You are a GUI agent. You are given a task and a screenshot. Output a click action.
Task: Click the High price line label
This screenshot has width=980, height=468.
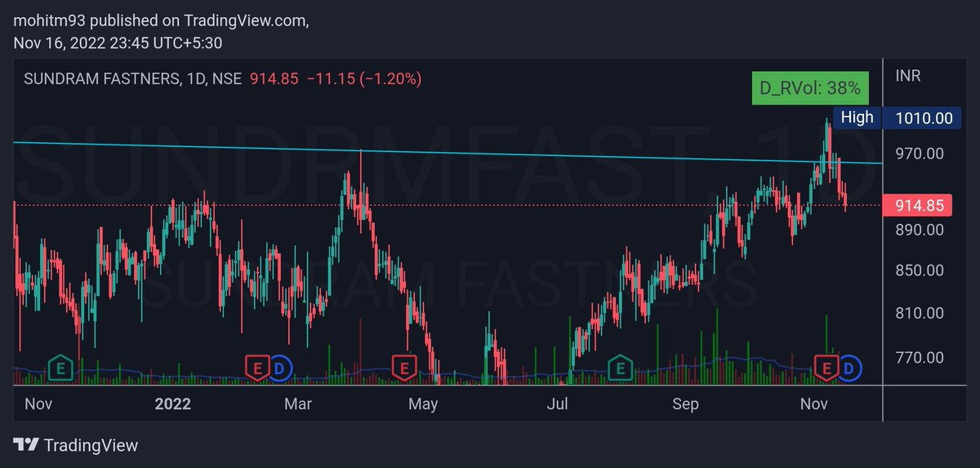(x=857, y=118)
